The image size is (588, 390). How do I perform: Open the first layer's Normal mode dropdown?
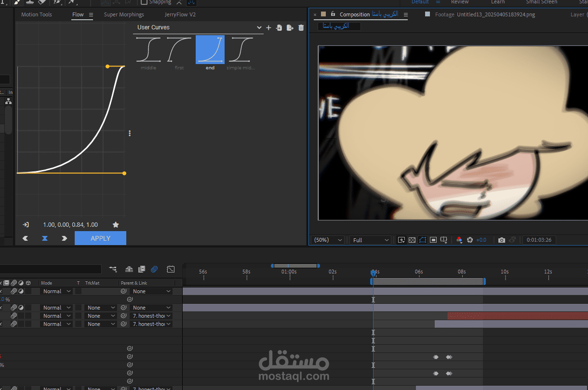(56, 291)
